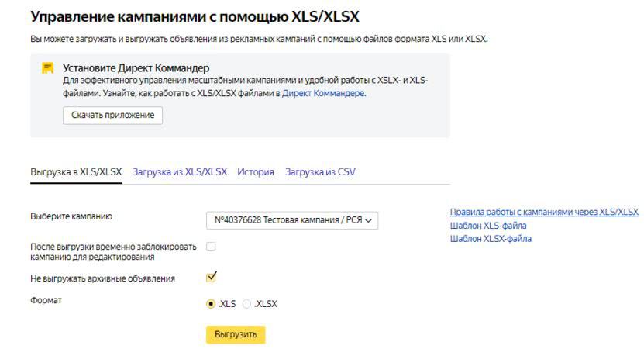The height and width of the screenshot is (349, 644).
Task: Go to the История tab
Action: [256, 172]
